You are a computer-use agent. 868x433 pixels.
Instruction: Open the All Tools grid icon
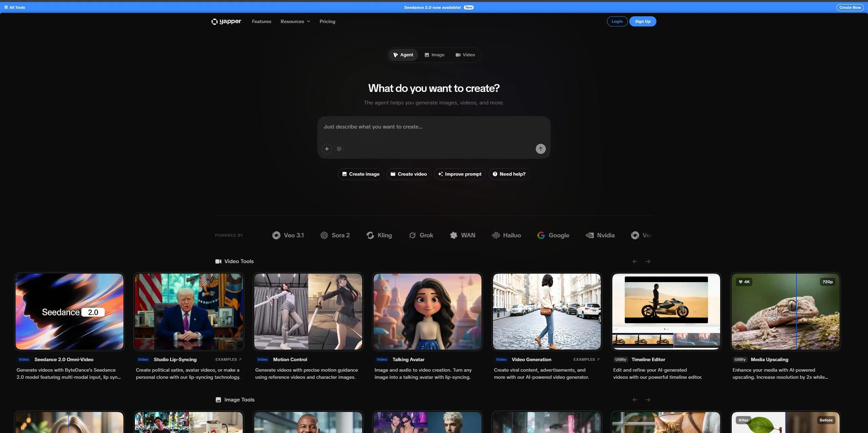(6, 7)
